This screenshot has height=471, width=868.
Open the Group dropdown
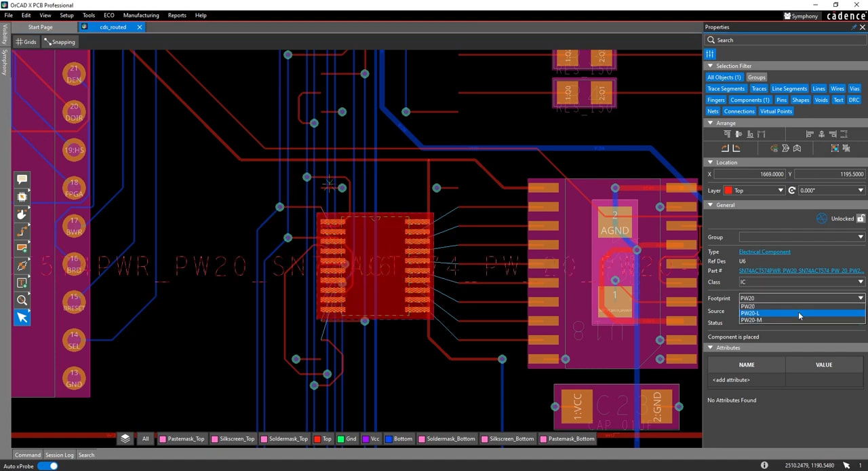[x=802, y=238]
